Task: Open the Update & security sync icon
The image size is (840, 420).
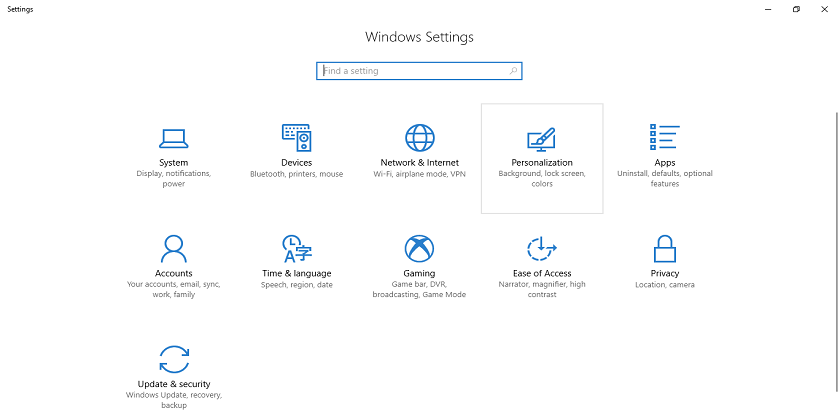Action: (x=174, y=359)
